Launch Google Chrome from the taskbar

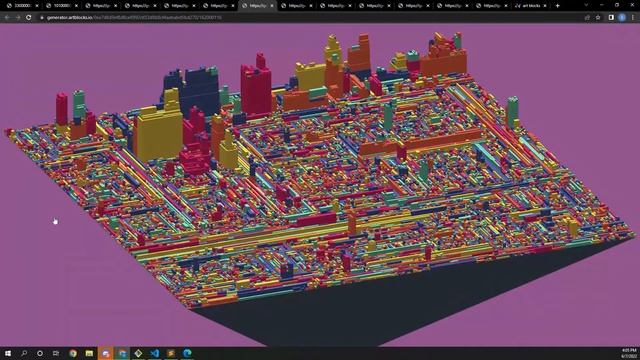coord(73,353)
